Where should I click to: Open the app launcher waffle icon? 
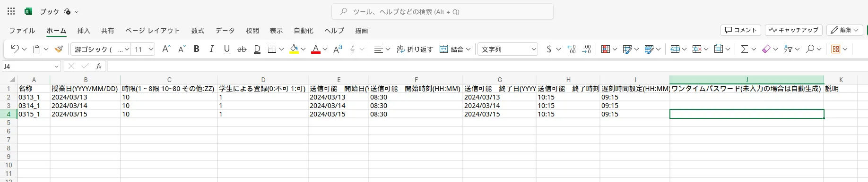(11, 11)
